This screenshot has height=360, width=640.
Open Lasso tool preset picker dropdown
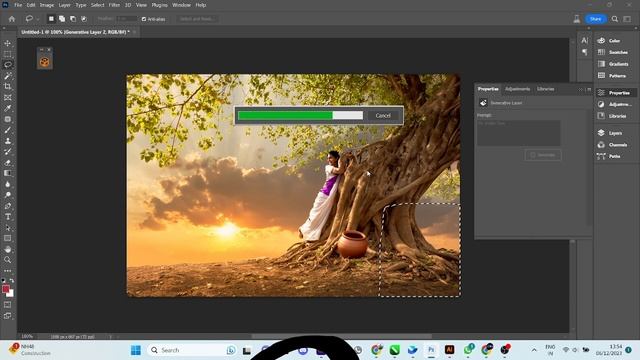click(38, 19)
